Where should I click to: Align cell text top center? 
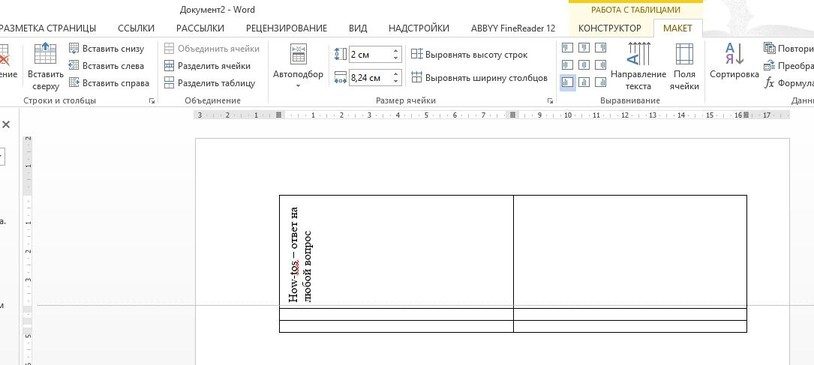(x=584, y=48)
